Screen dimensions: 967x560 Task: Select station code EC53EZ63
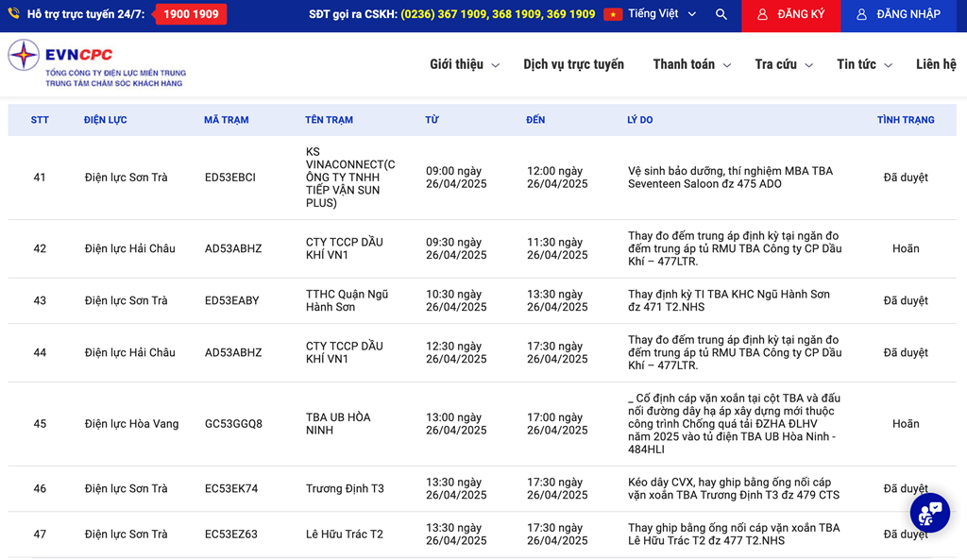pos(231,535)
